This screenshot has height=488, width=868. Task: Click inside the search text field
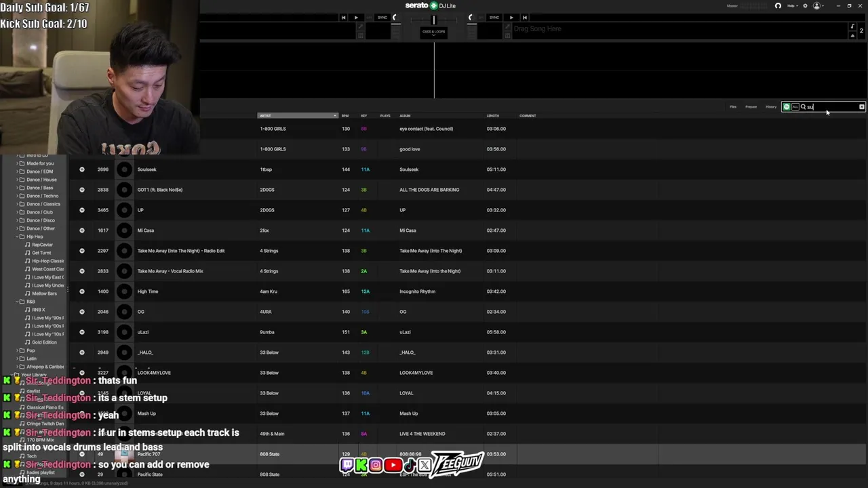(x=832, y=106)
